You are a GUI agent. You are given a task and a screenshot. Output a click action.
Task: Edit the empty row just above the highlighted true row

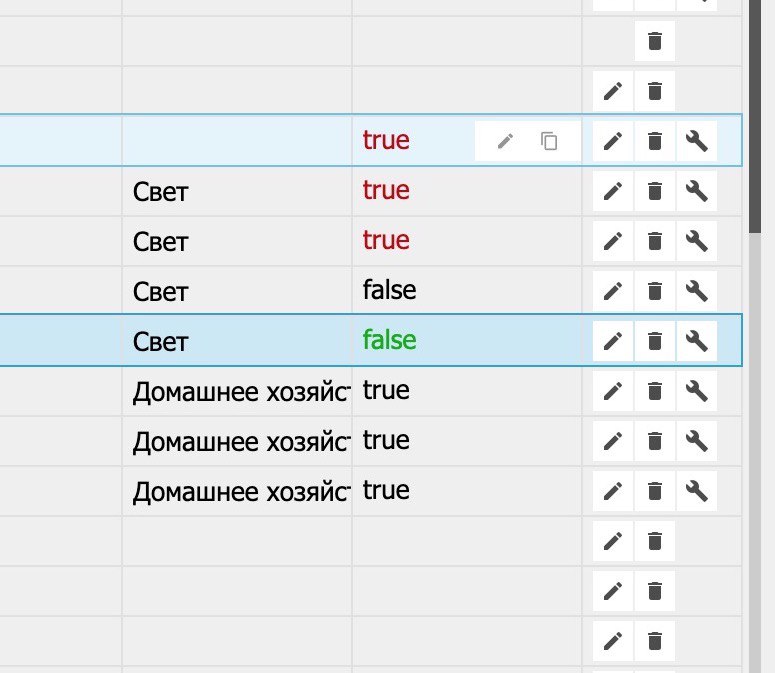click(613, 91)
